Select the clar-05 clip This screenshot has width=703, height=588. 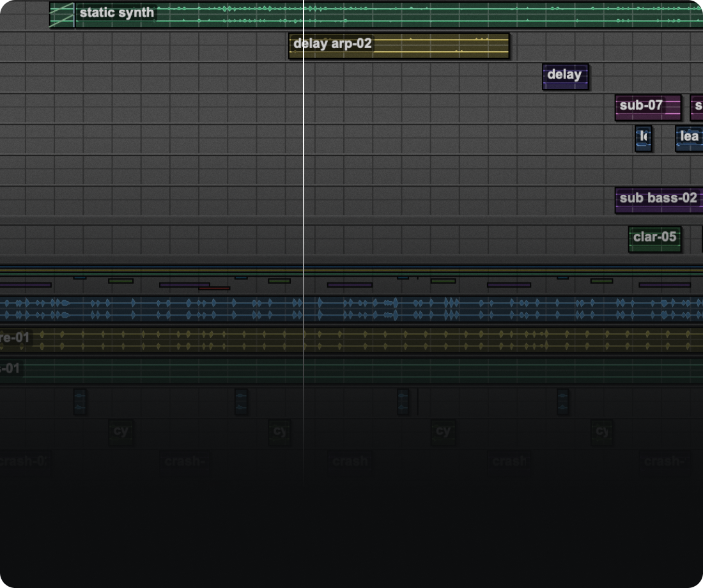click(x=654, y=240)
